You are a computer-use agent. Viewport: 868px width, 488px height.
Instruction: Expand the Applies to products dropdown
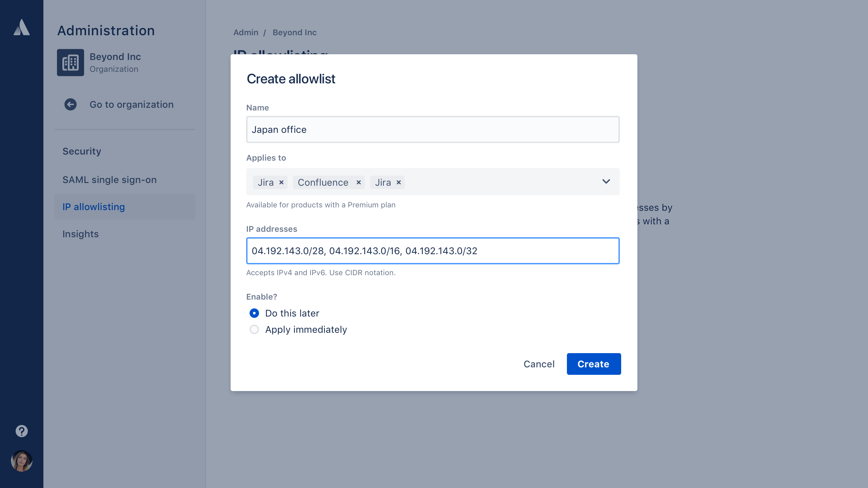click(x=606, y=182)
